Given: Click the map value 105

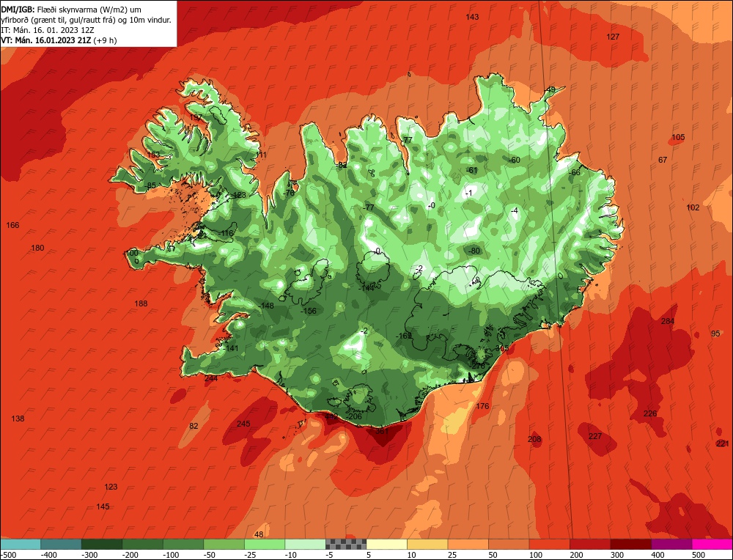Looking at the screenshot, I should click(678, 137).
